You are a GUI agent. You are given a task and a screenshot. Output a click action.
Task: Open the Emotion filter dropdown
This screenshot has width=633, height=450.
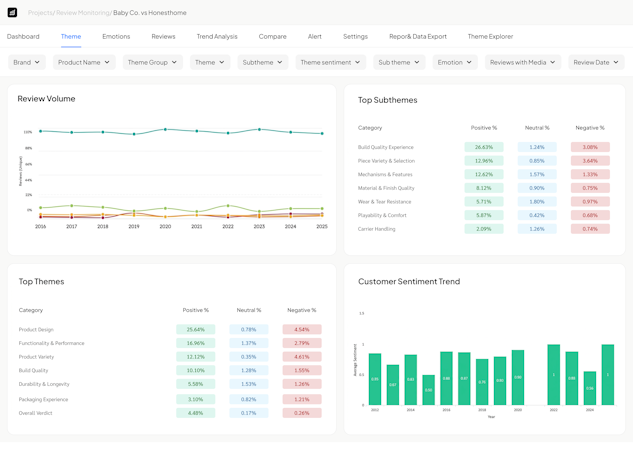(x=455, y=62)
